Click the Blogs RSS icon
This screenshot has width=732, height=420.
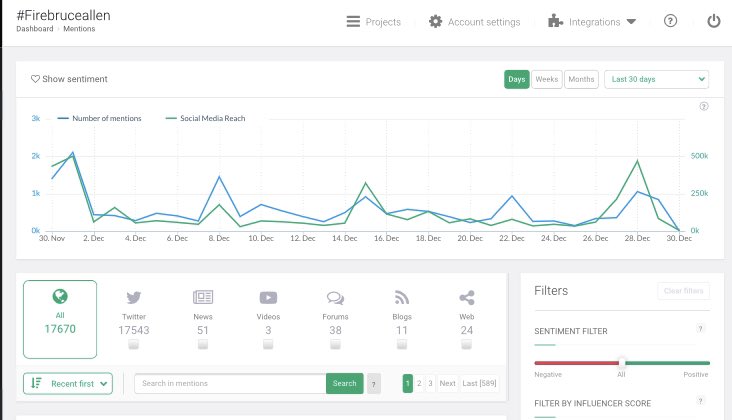click(401, 297)
